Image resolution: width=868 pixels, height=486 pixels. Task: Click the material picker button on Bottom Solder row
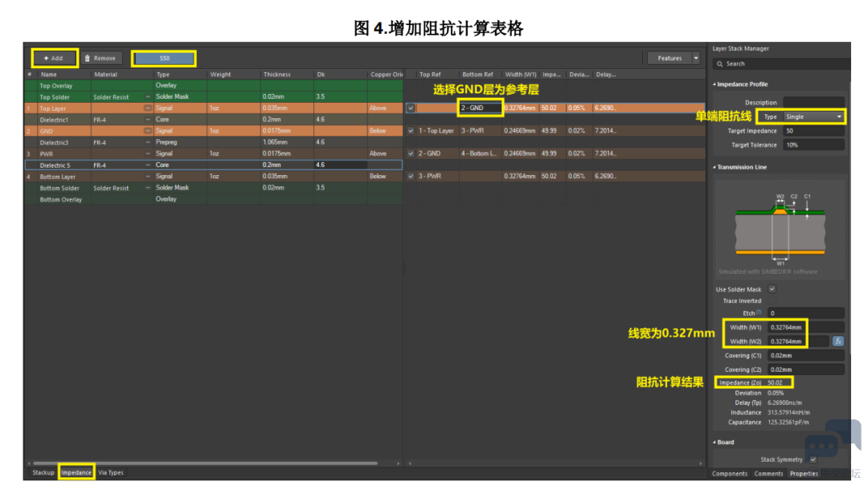(x=148, y=188)
